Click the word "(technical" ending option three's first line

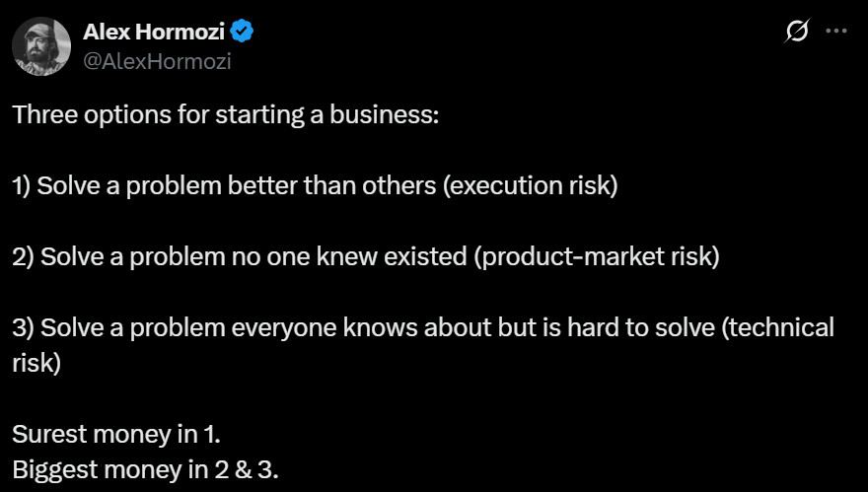click(779, 327)
